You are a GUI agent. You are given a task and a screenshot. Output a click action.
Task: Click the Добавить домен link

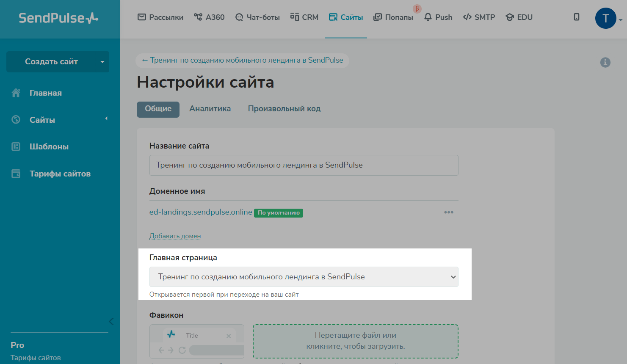tap(175, 236)
